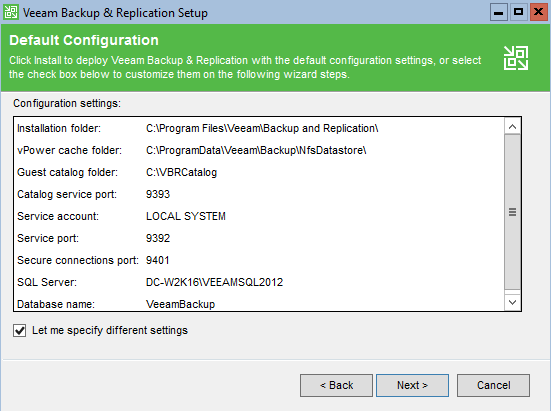The image size is (551, 411).
Task: Click the 'SQL Server:' label
Action: coord(47,282)
